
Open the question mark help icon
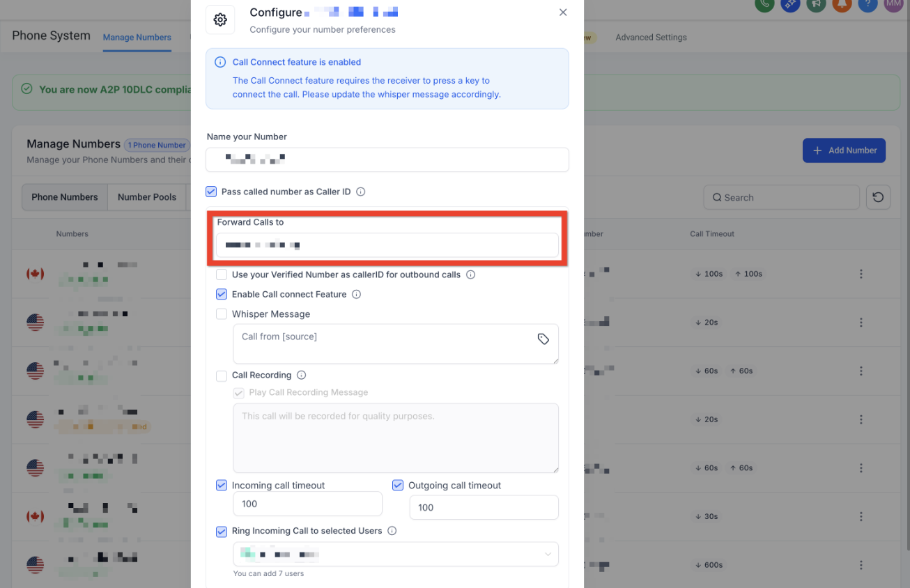pyautogui.click(x=867, y=3)
